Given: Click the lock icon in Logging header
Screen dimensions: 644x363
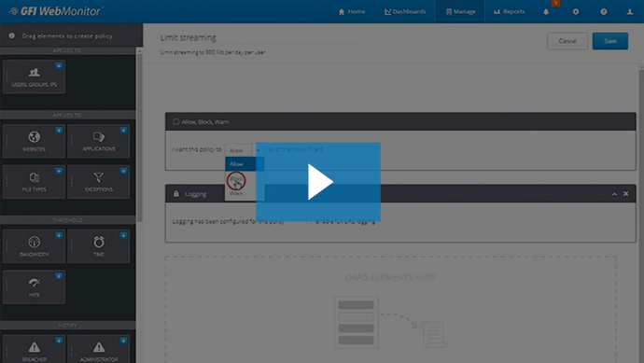Looking at the screenshot, I should pyautogui.click(x=176, y=194).
